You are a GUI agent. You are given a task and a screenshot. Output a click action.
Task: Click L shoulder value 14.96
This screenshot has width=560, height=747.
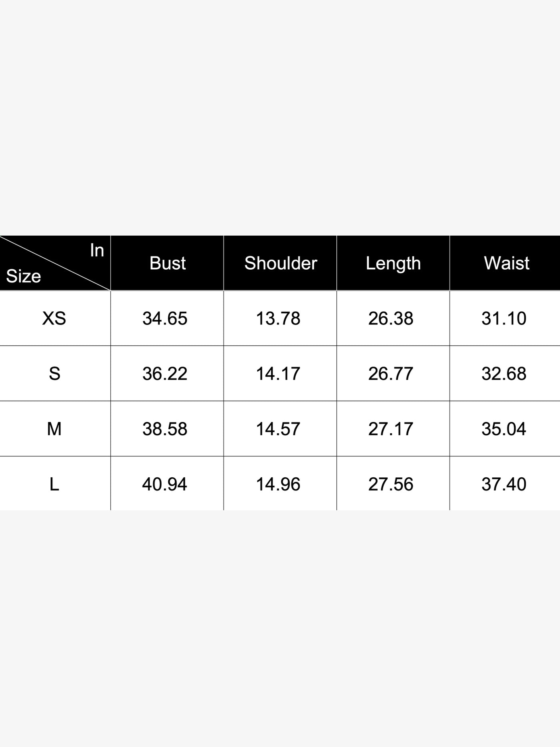(278, 484)
